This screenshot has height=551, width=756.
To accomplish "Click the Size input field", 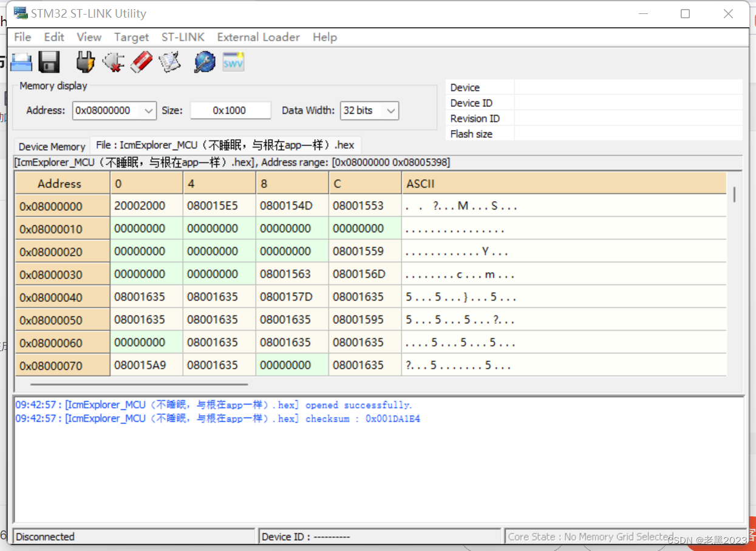I will click(230, 111).
